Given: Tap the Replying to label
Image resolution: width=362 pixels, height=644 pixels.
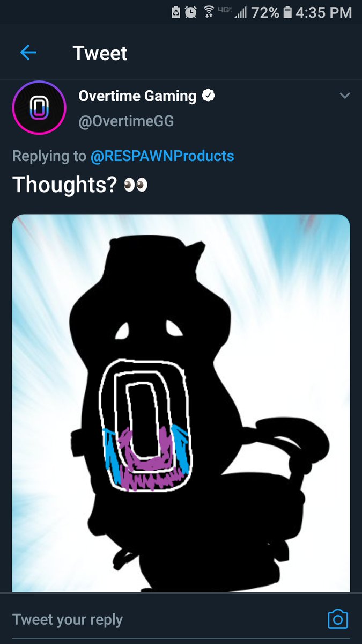Looking at the screenshot, I should (x=49, y=156).
